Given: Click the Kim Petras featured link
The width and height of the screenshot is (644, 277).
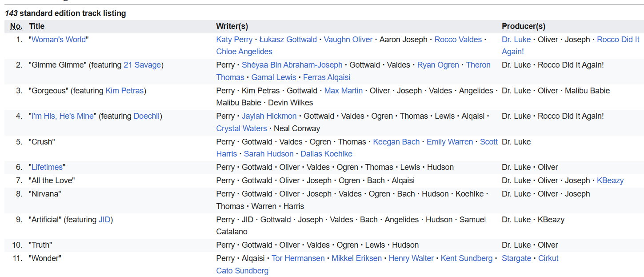Looking at the screenshot, I should tap(124, 91).
